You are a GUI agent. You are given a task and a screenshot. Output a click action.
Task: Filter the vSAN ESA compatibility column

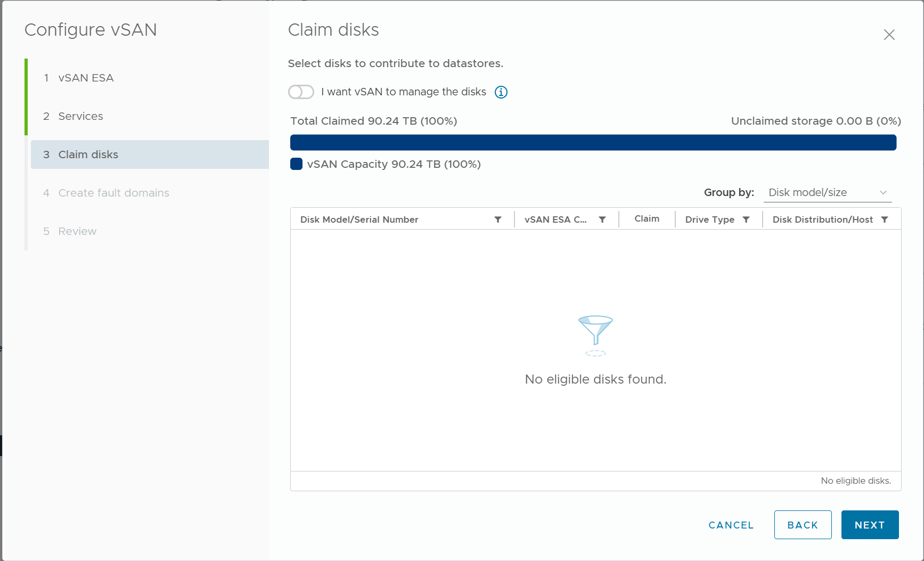[x=602, y=219]
